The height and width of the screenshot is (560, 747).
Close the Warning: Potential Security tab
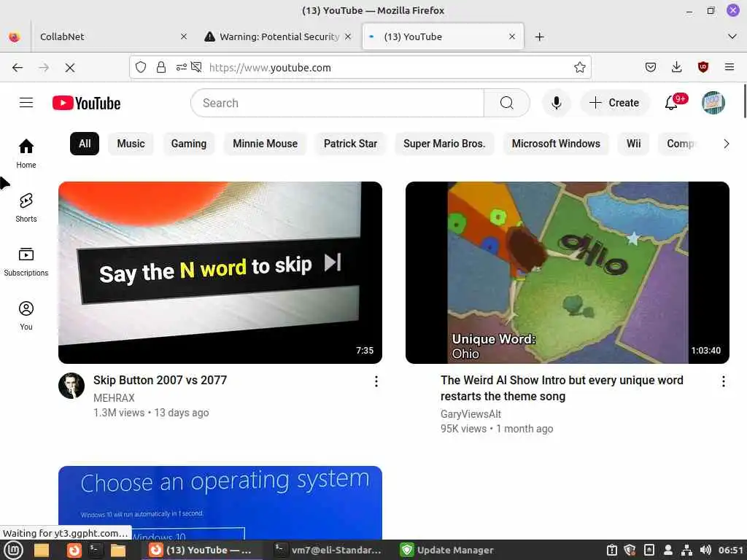[348, 36]
